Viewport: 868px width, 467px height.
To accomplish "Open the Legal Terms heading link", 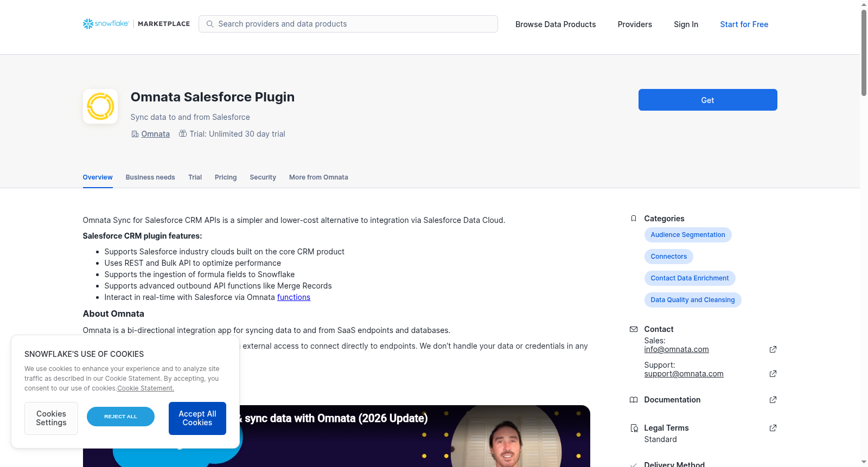I will (666, 428).
